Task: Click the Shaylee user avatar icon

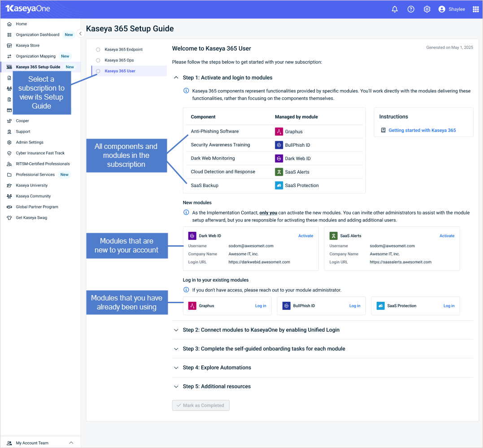Action: (x=441, y=9)
